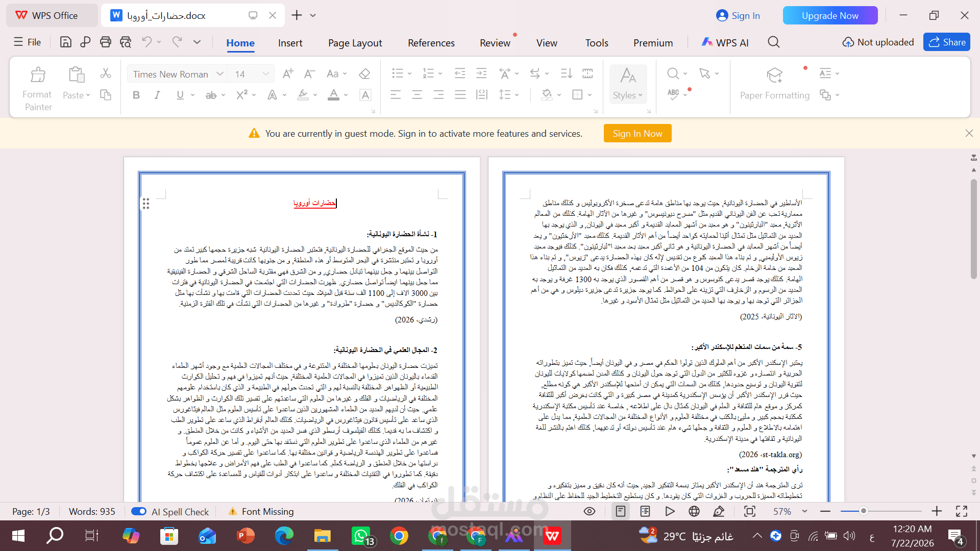Viewport: 980px width, 551px height.
Task: Open the Times New Roman font dropdown
Action: [220, 74]
